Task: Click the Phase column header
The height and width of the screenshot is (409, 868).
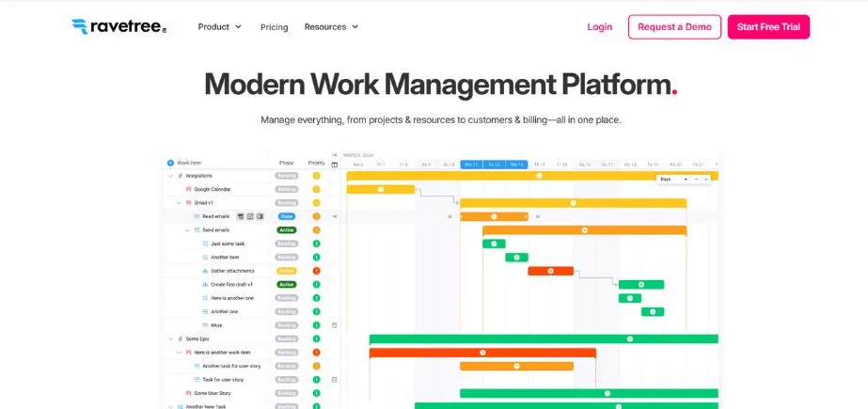Action: [x=287, y=163]
